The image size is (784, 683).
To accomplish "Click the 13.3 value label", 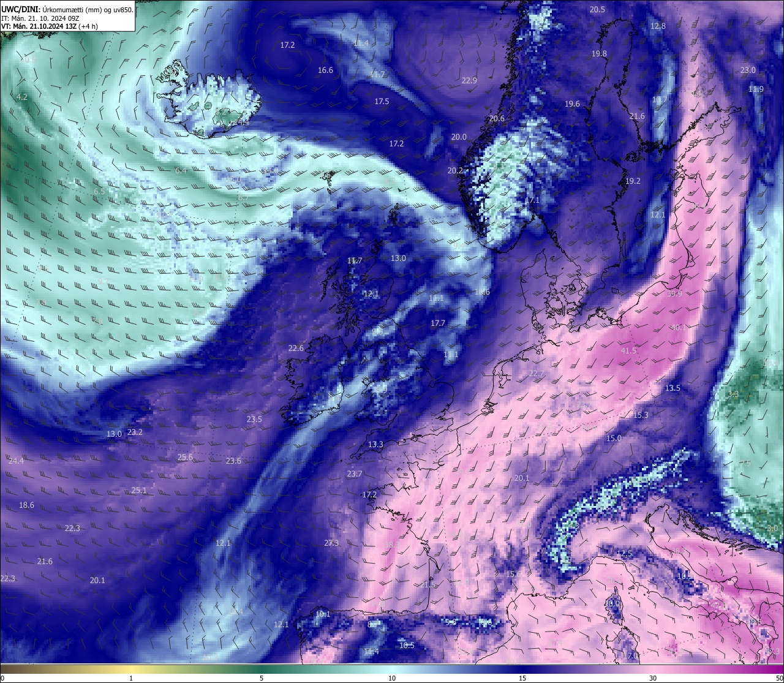I will tap(375, 444).
